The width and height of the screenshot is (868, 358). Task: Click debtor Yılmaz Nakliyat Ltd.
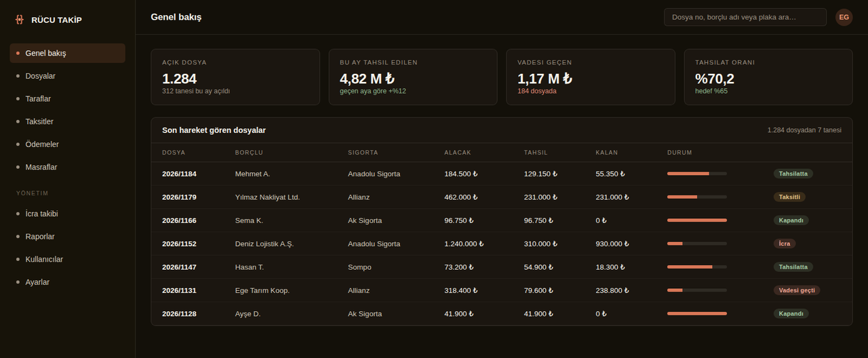point(268,197)
